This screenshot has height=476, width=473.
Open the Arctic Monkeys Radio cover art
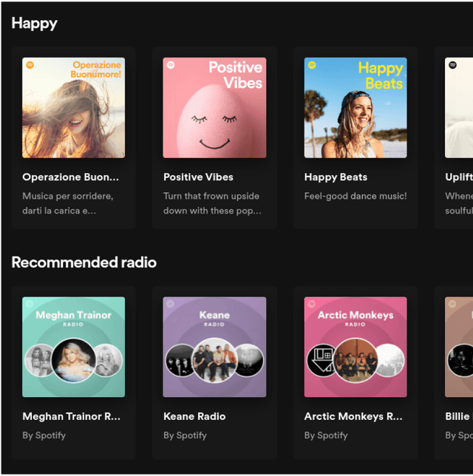coord(355,347)
